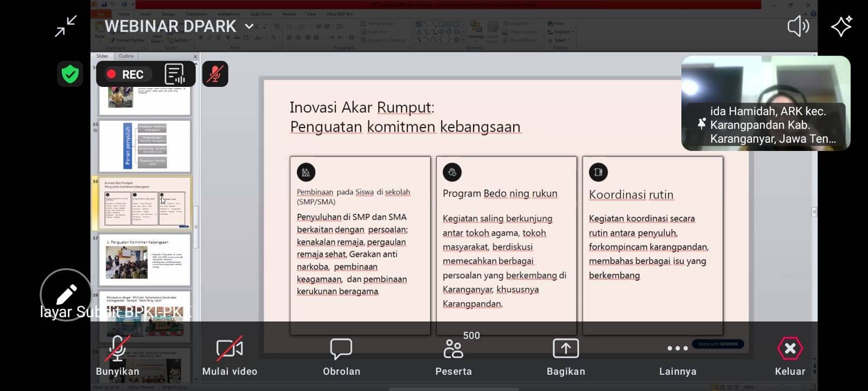This screenshot has height=391, width=868.
Task: Tap the pin icon on ida Hamidah's video
Action: [x=701, y=124]
